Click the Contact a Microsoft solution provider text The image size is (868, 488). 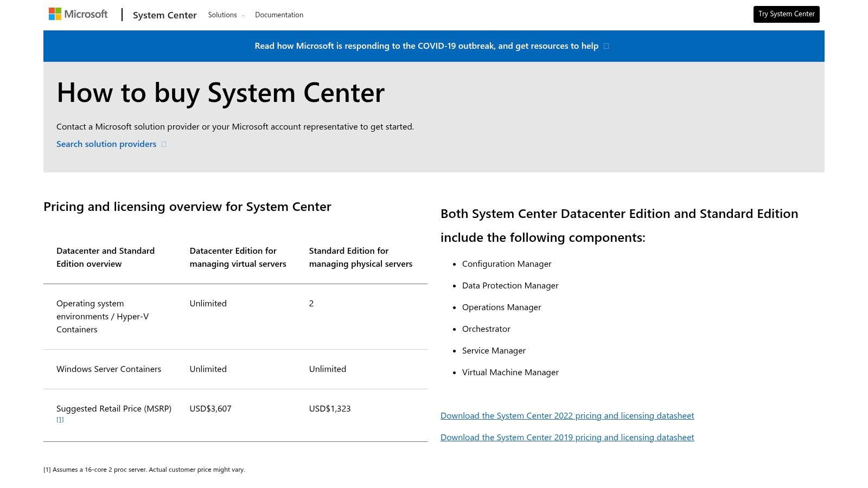(x=235, y=127)
